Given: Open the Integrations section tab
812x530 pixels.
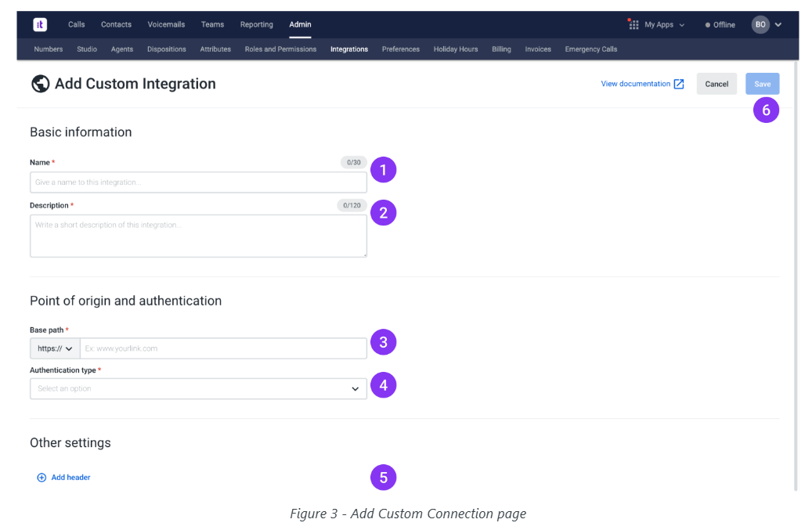Looking at the screenshot, I should pos(348,49).
